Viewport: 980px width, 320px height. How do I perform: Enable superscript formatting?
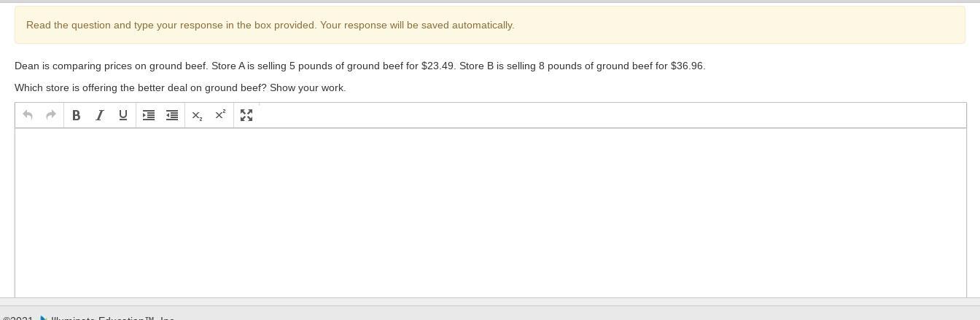pyautogui.click(x=220, y=115)
